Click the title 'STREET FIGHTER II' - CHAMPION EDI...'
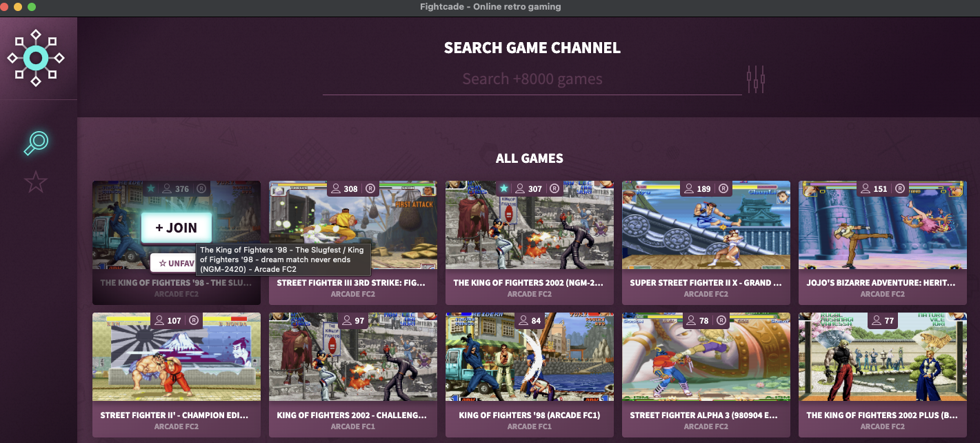 click(174, 415)
